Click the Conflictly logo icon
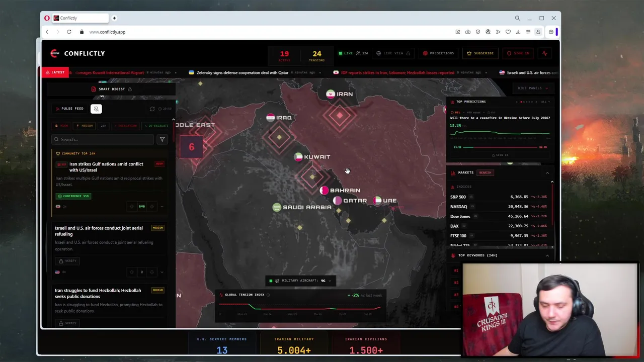This screenshot has height=362, width=644. (x=55, y=53)
